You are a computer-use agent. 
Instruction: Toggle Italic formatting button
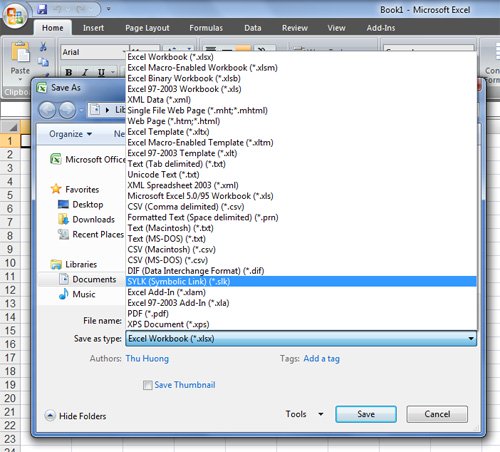[x=85, y=72]
